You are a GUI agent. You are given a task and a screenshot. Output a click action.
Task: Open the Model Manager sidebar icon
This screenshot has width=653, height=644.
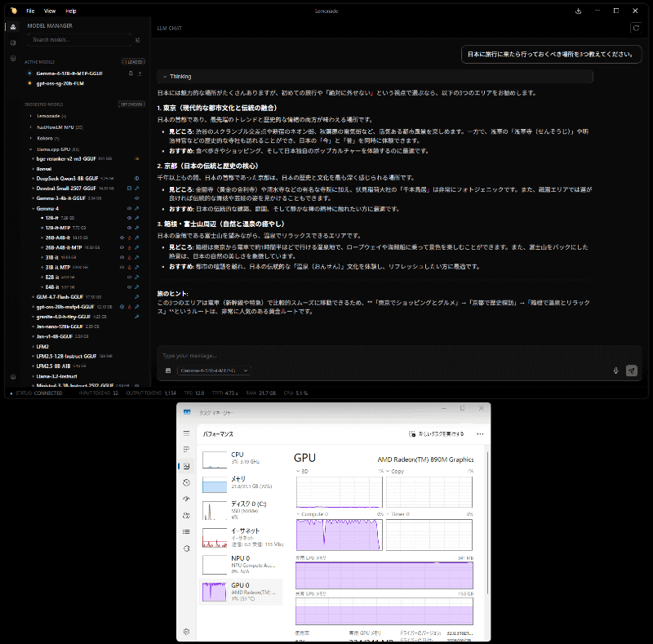(x=13, y=27)
